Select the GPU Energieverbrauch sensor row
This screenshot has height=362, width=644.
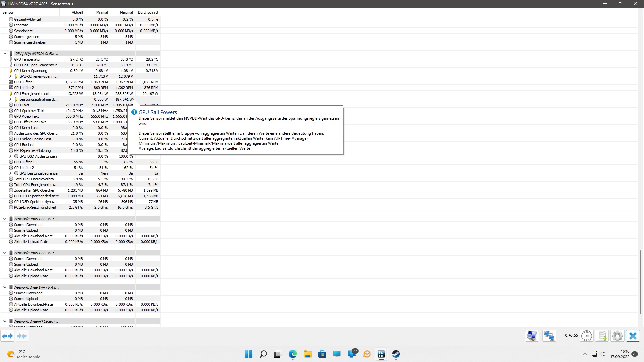click(x=32, y=94)
